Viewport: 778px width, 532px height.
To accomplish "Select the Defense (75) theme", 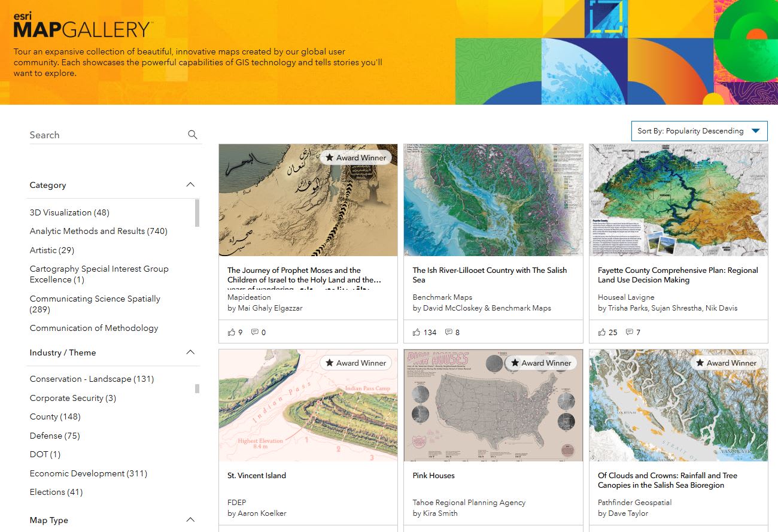I will click(55, 436).
